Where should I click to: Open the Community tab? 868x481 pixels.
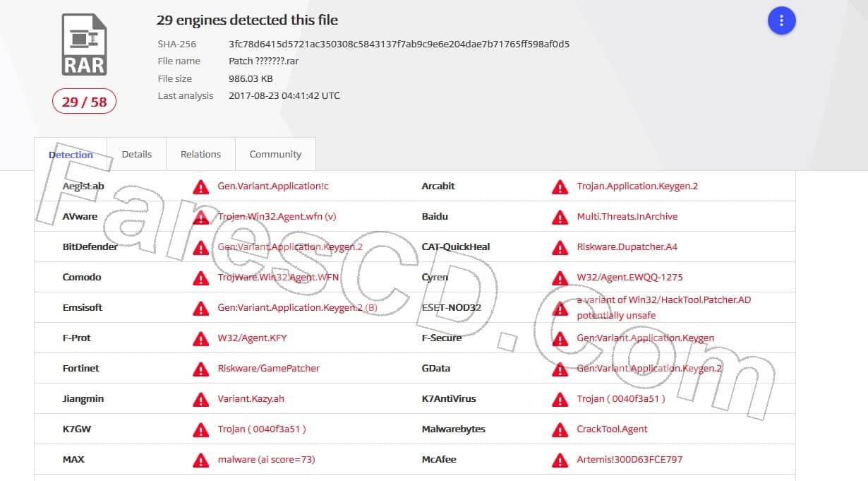pos(275,154)
